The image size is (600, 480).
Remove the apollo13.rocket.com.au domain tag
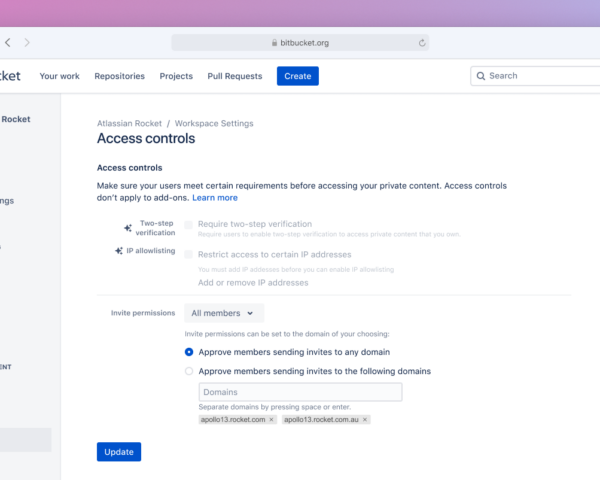pos(365,420)
